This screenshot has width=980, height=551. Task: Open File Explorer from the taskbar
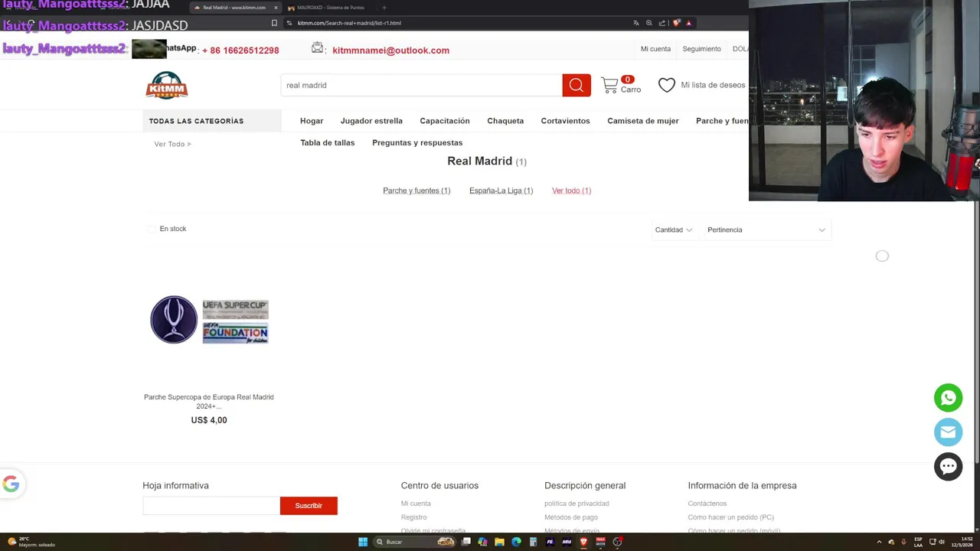(x=499, y=542)
